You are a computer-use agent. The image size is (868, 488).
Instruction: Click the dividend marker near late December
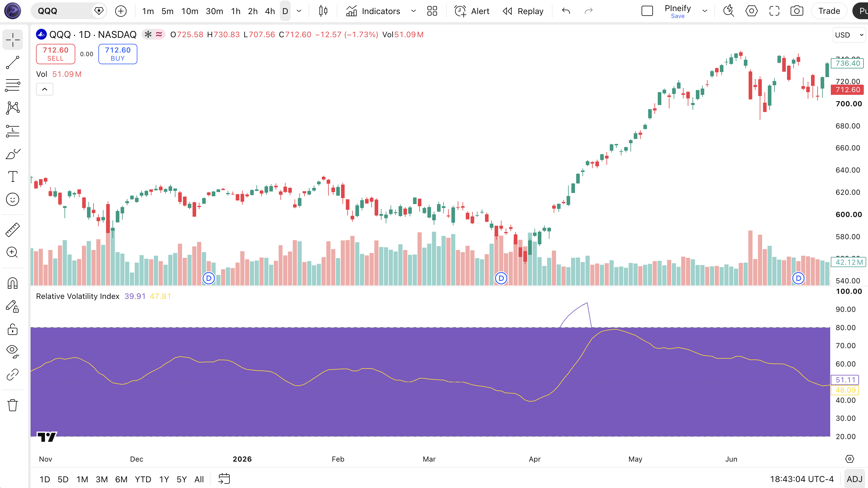(208, 278)
